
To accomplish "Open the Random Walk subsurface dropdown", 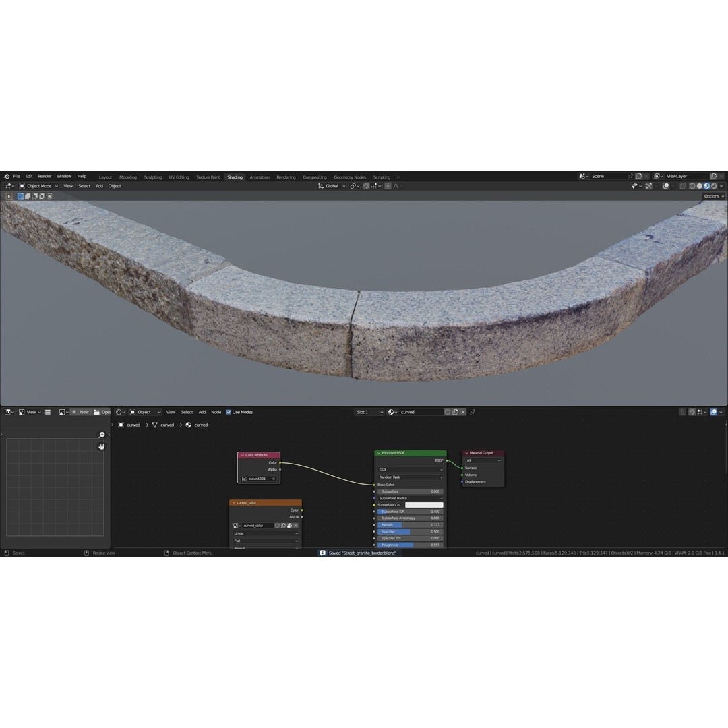I will click(x=411, y=477).
